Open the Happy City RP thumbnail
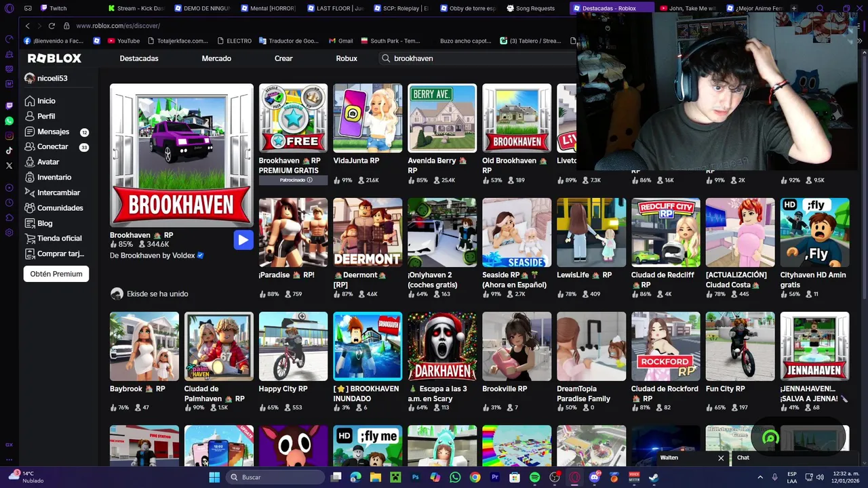Screen dimensions: 868x488 point(293,346)
